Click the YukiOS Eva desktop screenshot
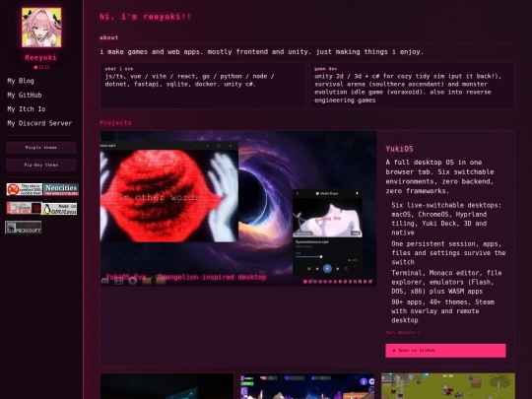The width and height of the screenshot is (532, 399). coord(238,208)
